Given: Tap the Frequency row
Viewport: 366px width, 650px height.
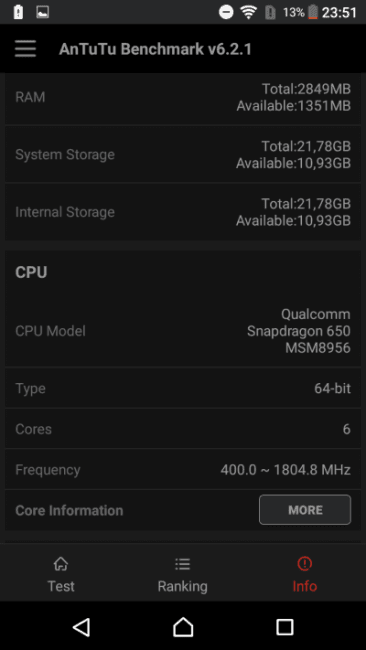Looking at the screenshot, I should [x=183, y=470].
